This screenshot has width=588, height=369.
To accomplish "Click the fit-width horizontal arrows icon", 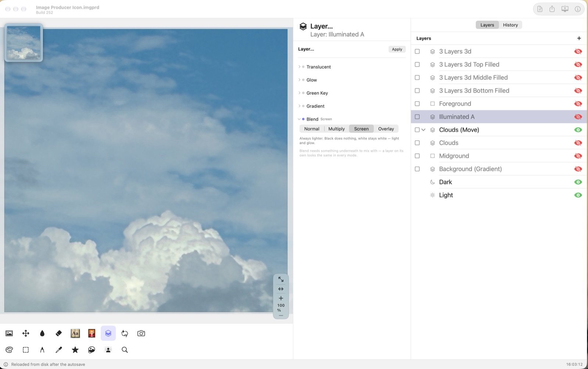I will [x=281, y=289].
